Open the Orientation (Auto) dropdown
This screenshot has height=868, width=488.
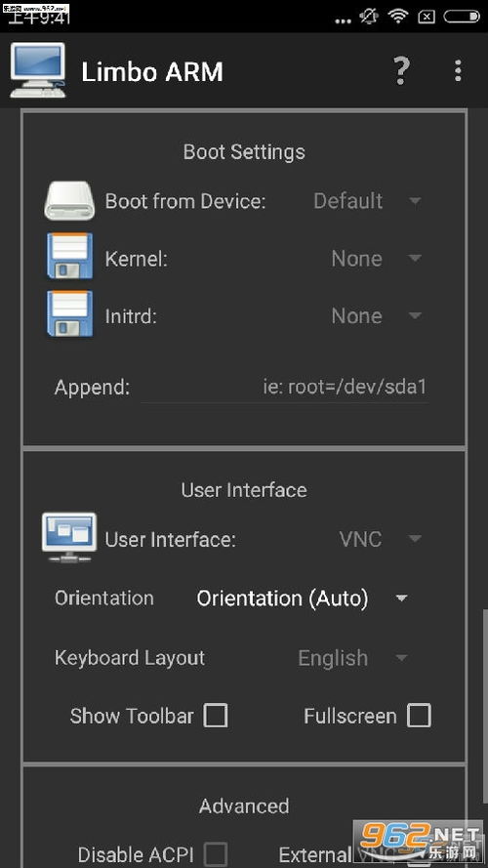[x=303, y=599]
